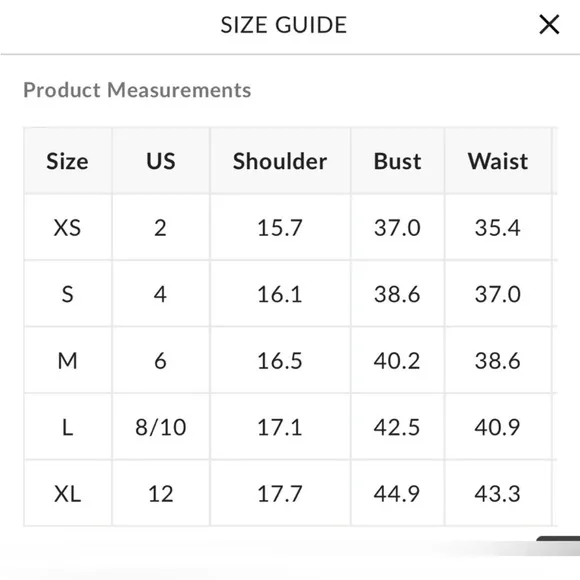The image size is (580, 580).
Task: Select the S size row label
Action: coord(68,294)
